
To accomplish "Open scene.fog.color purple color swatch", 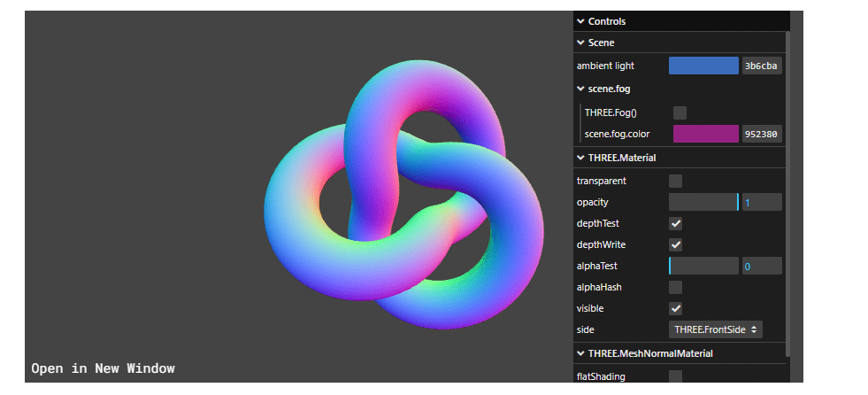I will [706, 134].
